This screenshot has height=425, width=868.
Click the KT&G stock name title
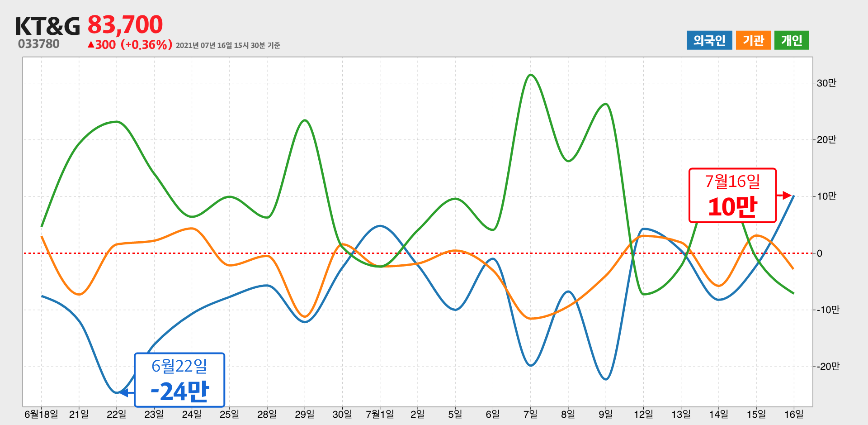coord(47,26)
